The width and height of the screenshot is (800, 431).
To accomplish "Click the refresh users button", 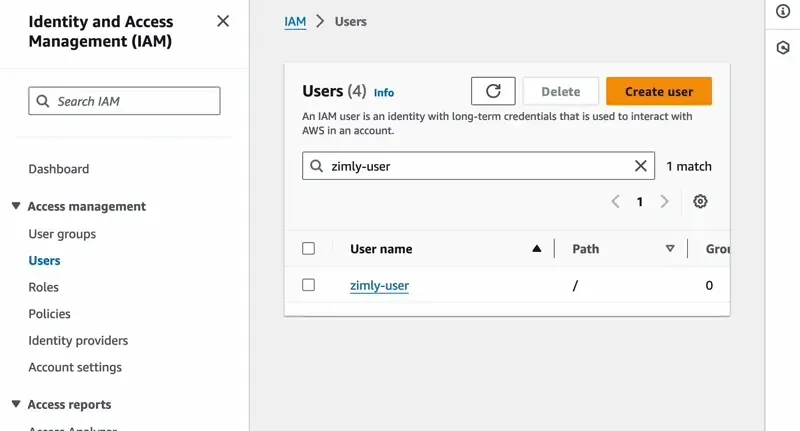I will 493,91.
